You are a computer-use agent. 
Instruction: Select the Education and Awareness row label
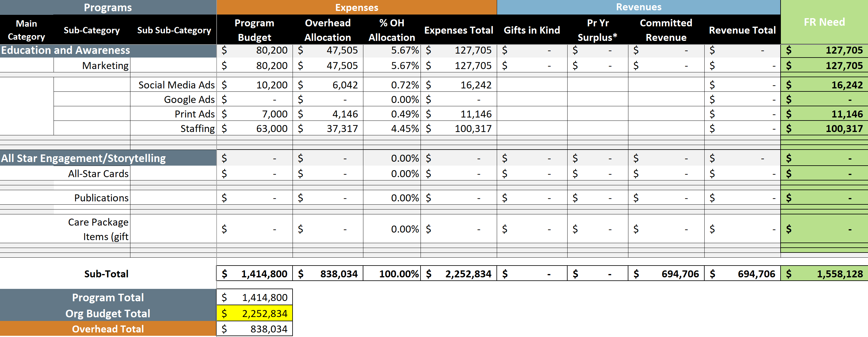[66, 50]
